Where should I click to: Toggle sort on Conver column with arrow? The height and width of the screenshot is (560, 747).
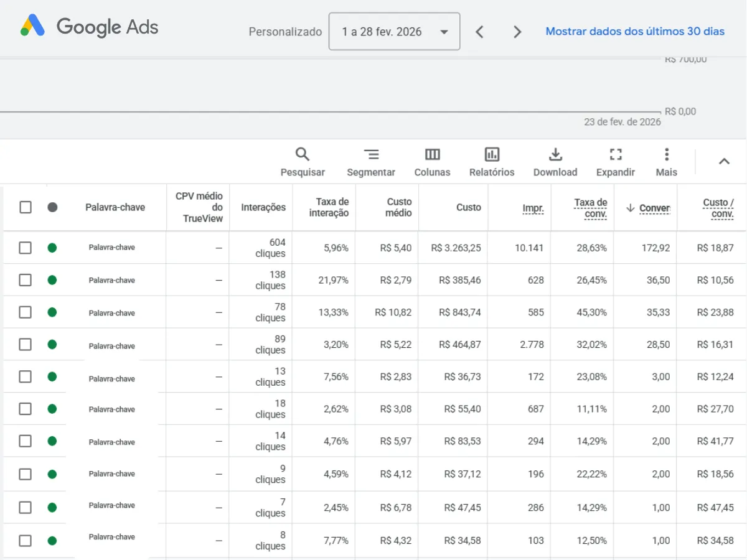pos(648,208)
